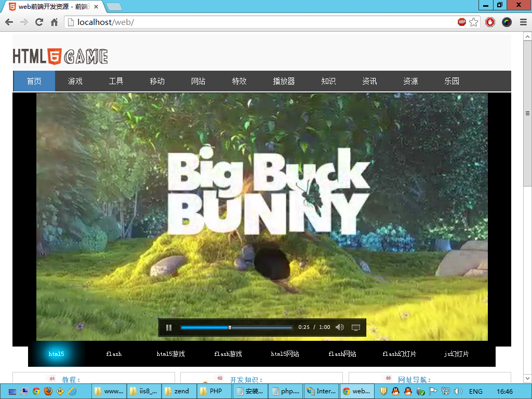Bookmark this page with the star
532x399 pixels.
(474, 22)
